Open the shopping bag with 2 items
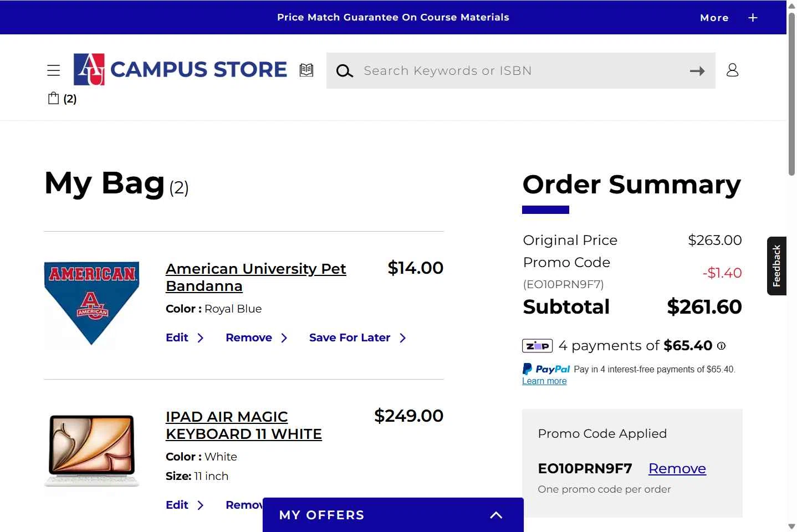Viewport: 797px width, 532px height. (x=62, y=99)
